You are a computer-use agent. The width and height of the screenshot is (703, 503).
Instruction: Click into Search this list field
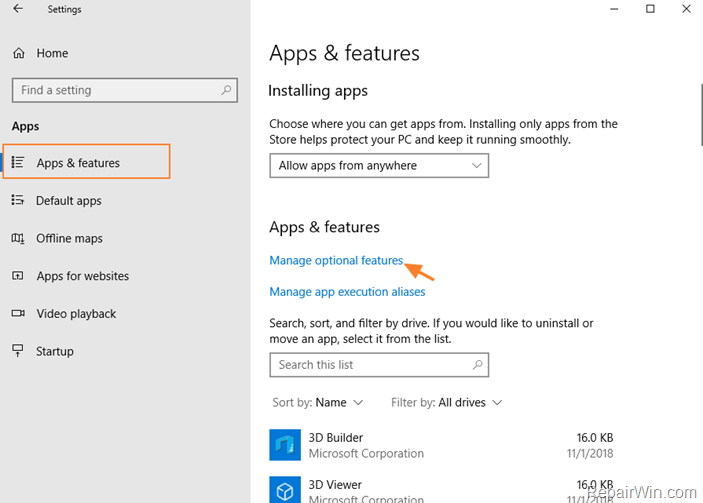(379, 364)
